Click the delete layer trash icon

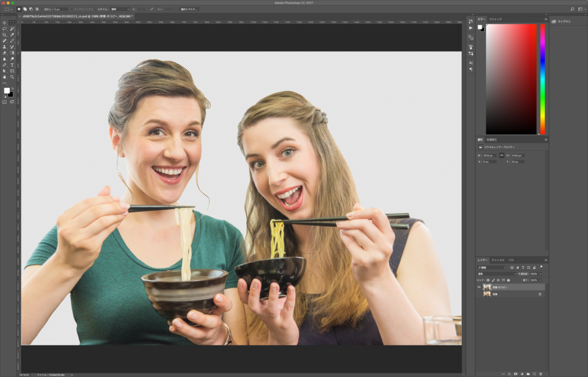[541, 374]
